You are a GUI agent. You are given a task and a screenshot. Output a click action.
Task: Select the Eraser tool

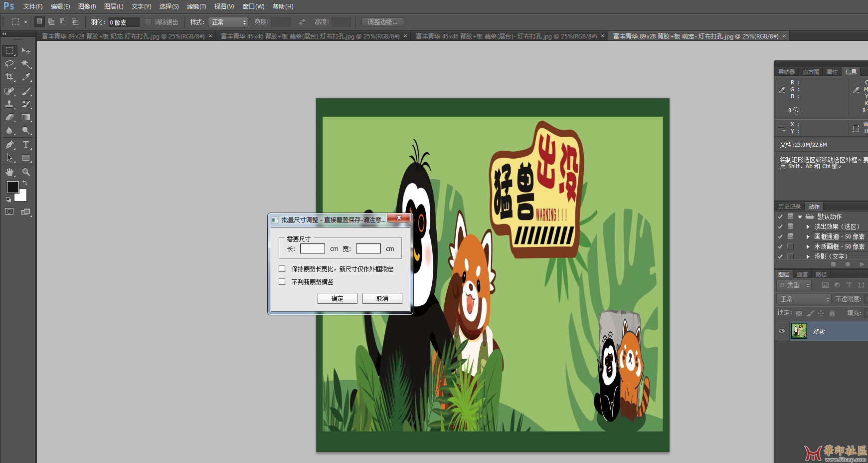[9, 117]
